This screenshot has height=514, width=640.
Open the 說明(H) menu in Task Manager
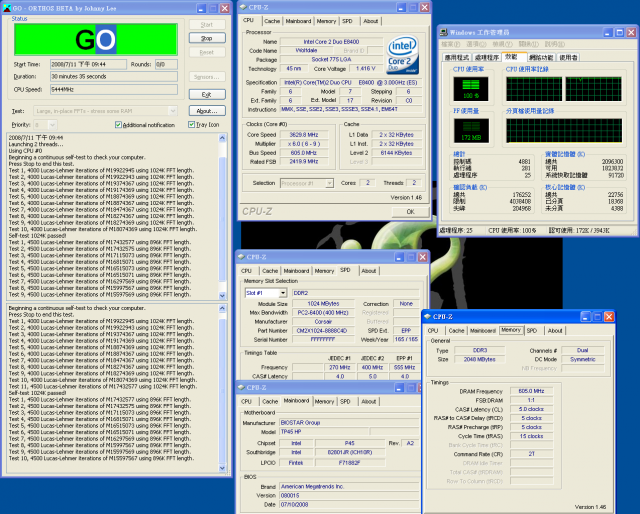[x=554, y=44]
